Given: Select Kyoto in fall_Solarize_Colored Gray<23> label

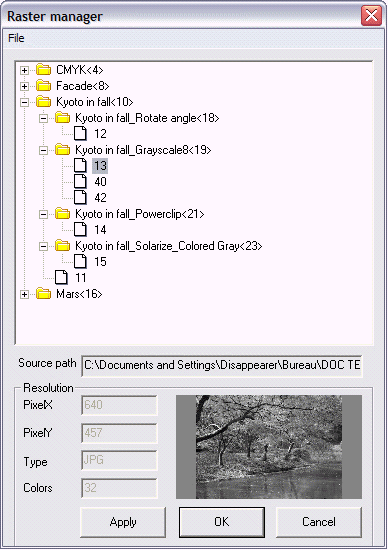Looking at the screenshot, I should click(x=169, y=246).
